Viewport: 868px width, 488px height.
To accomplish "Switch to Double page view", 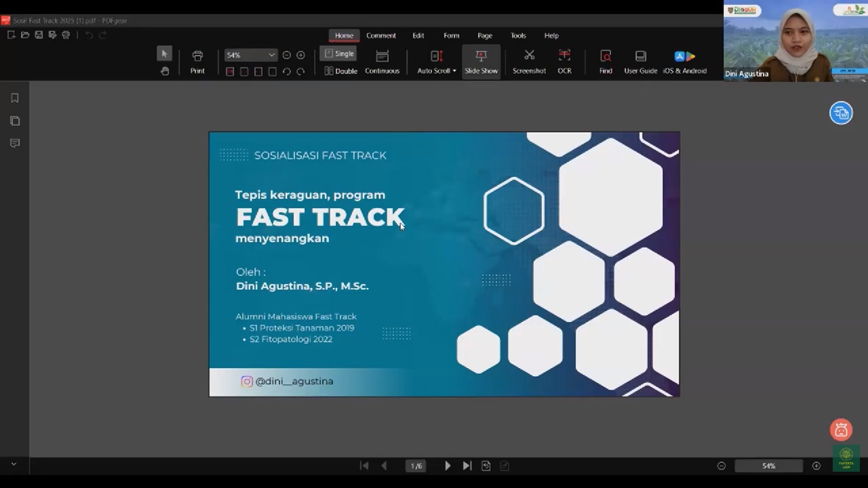I will pyautogui.click(x=340, y=71).
